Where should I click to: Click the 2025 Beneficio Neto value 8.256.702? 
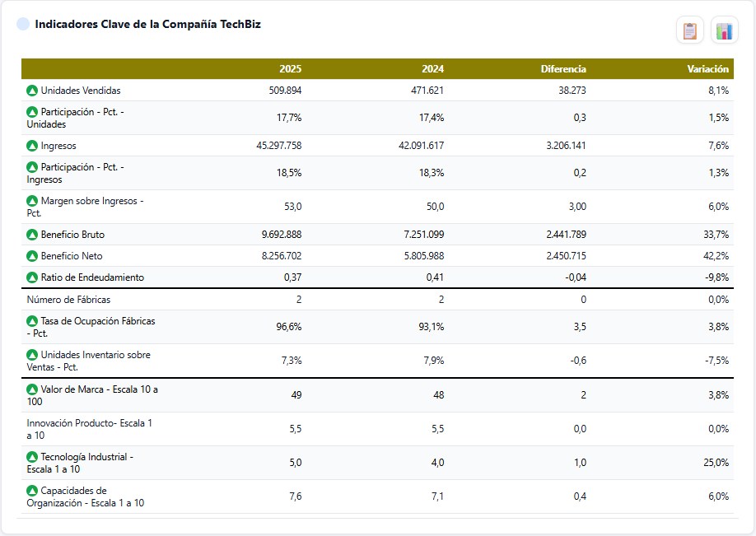[x=282, y=256]
